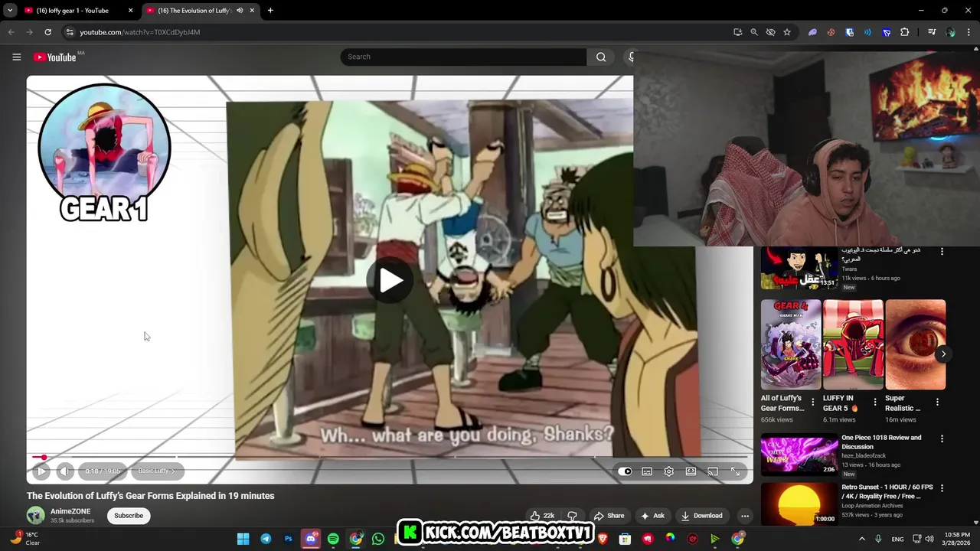Switch to 'loffy gear 1 - YouTube' tab
Image resolution: width=980 pixels, height=551 pixels.
tap(78, 11)
